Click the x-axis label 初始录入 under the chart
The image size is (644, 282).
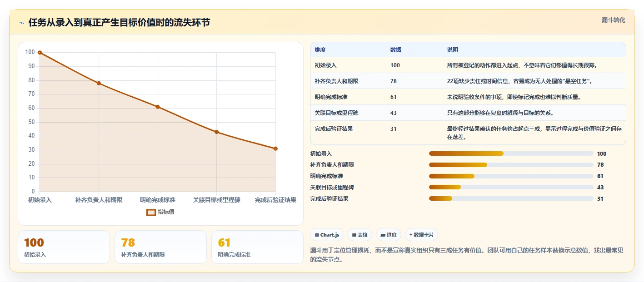40,200
